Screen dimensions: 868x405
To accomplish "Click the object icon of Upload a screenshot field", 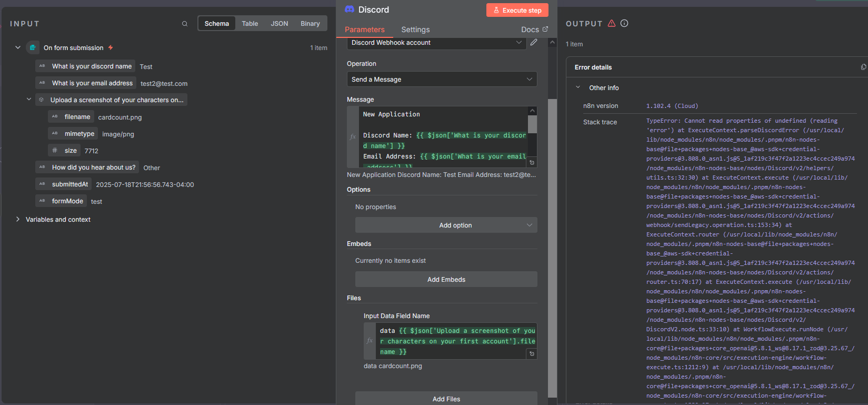I will [x=42, y=100].
